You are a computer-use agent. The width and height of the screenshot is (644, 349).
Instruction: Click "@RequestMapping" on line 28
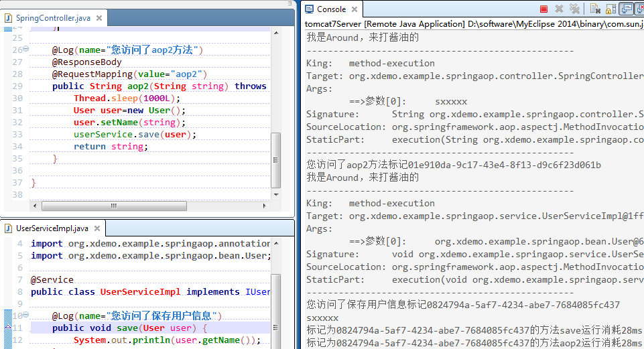[x=92, y=74]
